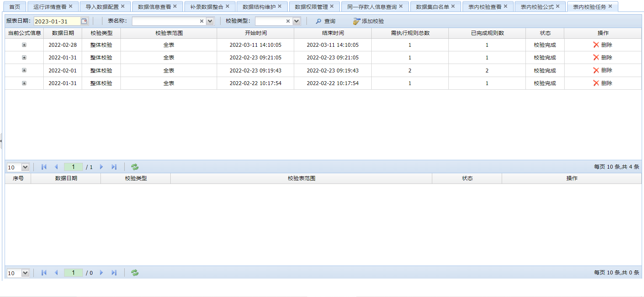Image resolution: width=644 pixels, height=297 pixels.
Task: Expand the 2022-02-28 row formula details
Action: [x=24, y=45]
